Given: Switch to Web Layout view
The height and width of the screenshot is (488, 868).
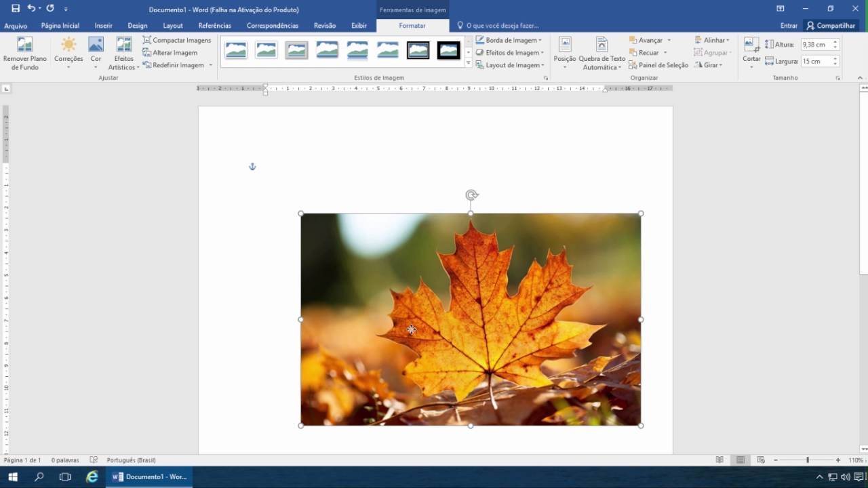Looking at the screenshot, I should 761,460.
